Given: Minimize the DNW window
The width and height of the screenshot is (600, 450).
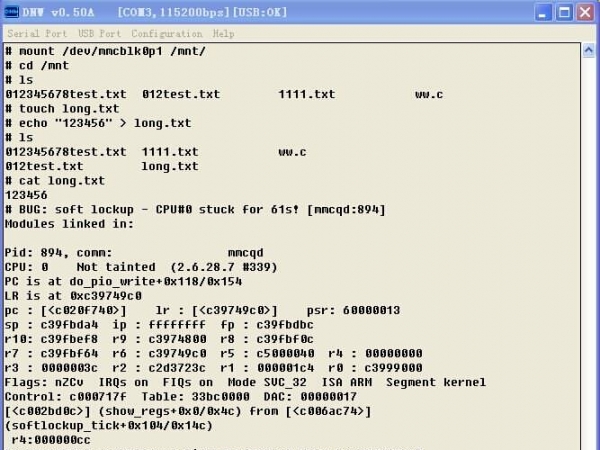Looking at the screenshot, I should tap(542, 13).
